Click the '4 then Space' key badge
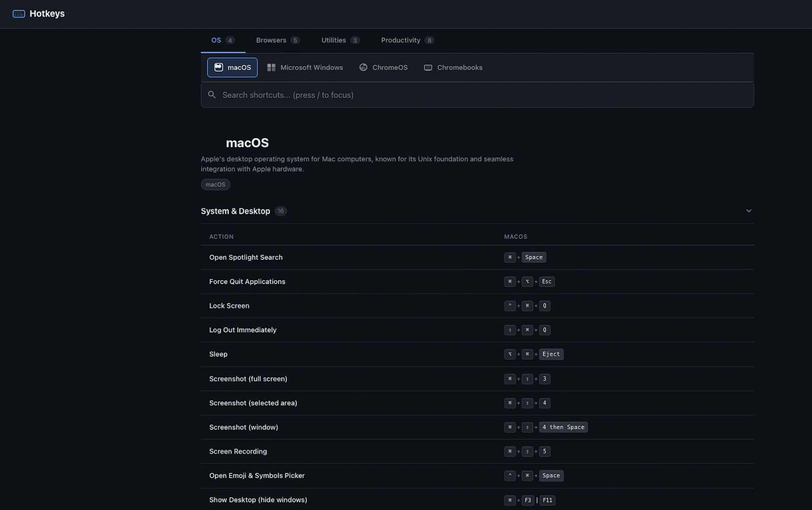Viewport: 812px width, 510px height. pyautogui.click(x=563, y=427)
